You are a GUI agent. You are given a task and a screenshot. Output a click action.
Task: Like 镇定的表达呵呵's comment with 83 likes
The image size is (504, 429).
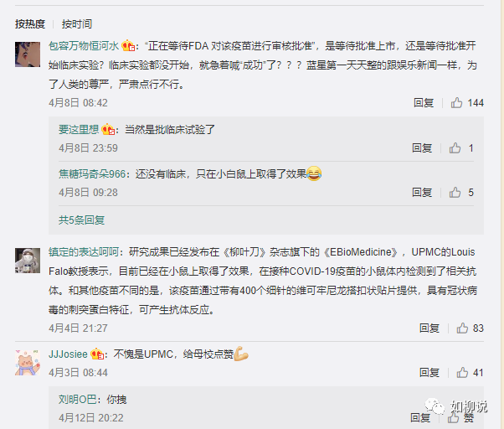pyautogui.click(x=462, y=328)
